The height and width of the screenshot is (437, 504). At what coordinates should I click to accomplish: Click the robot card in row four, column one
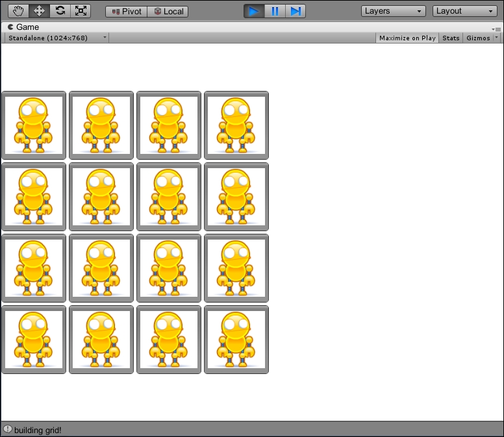(34, 340)
